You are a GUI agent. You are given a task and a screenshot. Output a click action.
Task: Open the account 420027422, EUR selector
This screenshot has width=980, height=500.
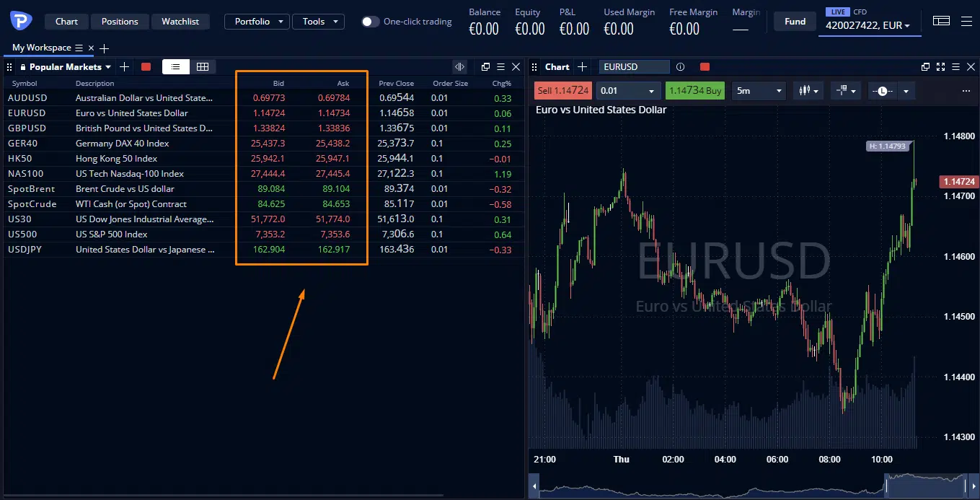pos(868,25)
